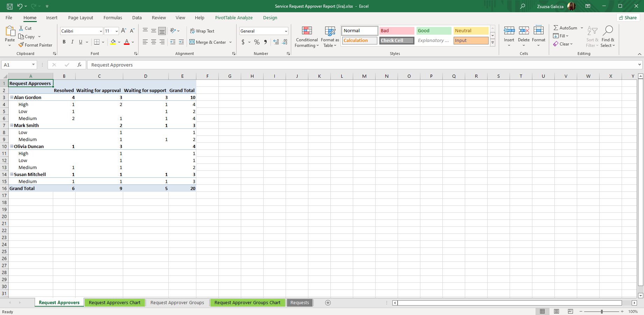Toggle Align Left

145,42
